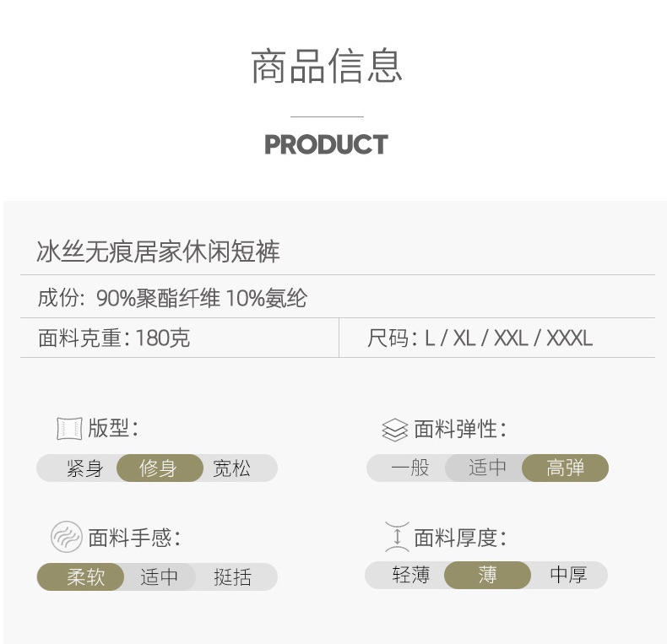The image size is (667, 644).
Task: Select 紧身 fit option
Action: [84, 468]
